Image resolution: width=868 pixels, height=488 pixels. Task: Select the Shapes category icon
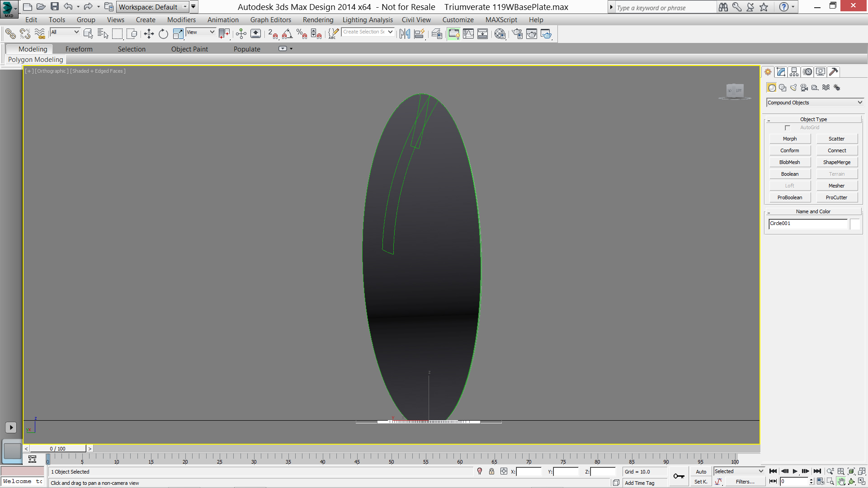point(783,88)
